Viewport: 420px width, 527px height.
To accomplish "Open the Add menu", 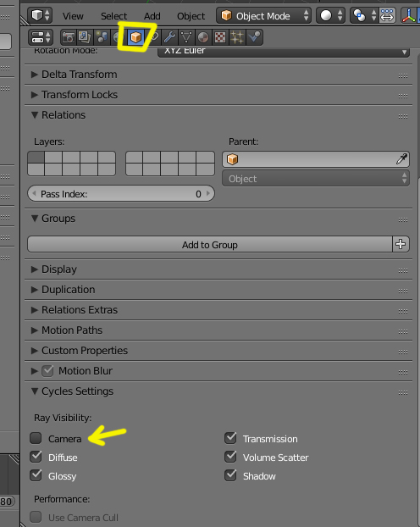I will [152, 16].
